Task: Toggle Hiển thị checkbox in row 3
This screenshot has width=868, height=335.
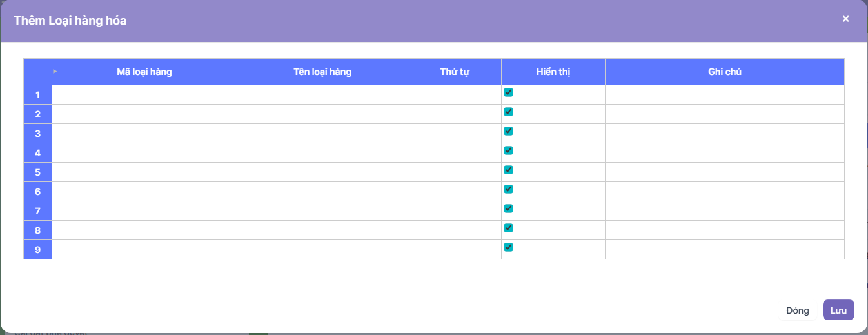Action: coord(508,131)
